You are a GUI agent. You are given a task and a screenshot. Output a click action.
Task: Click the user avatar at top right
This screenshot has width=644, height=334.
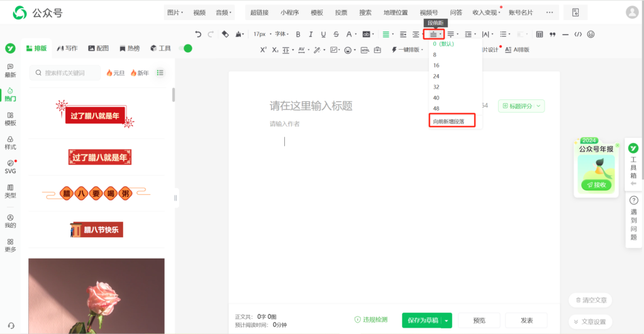tap(632, 13)
